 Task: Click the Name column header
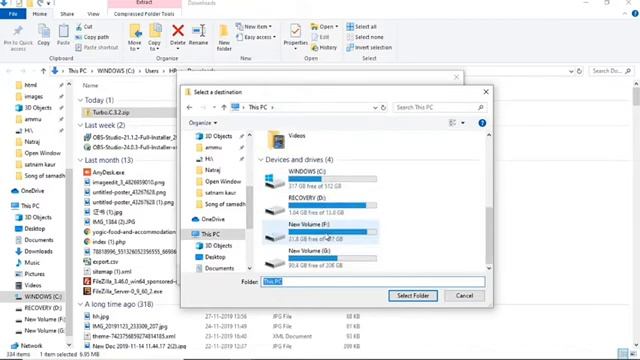[x=90, y=86]
